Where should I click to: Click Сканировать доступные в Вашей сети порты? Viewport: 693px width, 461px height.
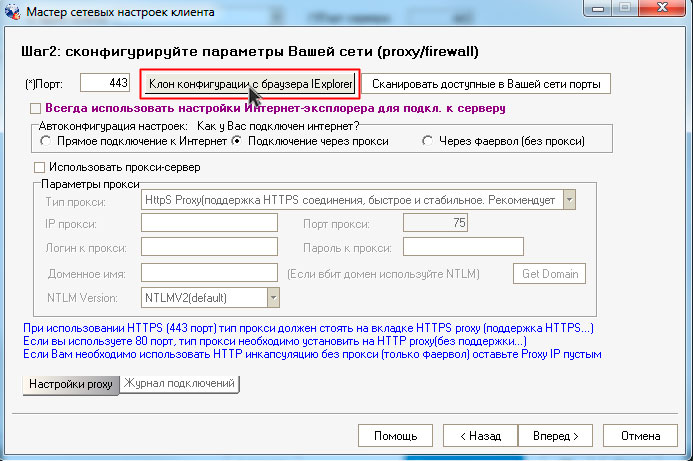486,84
